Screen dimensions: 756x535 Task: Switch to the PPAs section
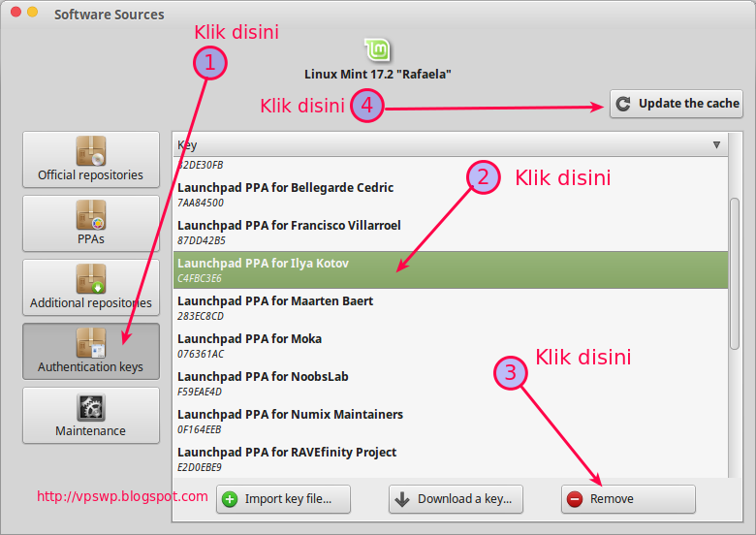coord(91,224)
